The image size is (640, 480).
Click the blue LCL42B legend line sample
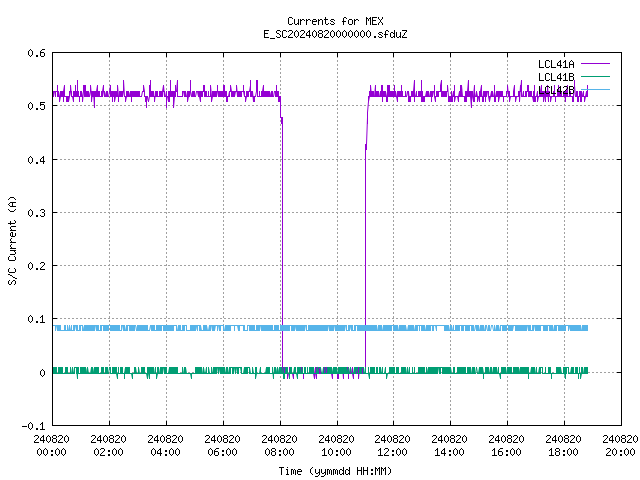pyautogui.click(x=595, y=89)
